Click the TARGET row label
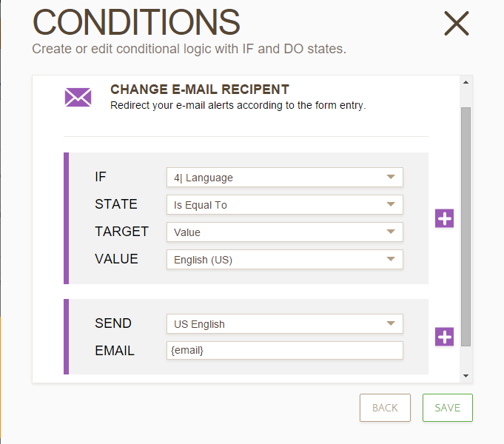This screenshot has height=444, width=504. coord(121,232)
